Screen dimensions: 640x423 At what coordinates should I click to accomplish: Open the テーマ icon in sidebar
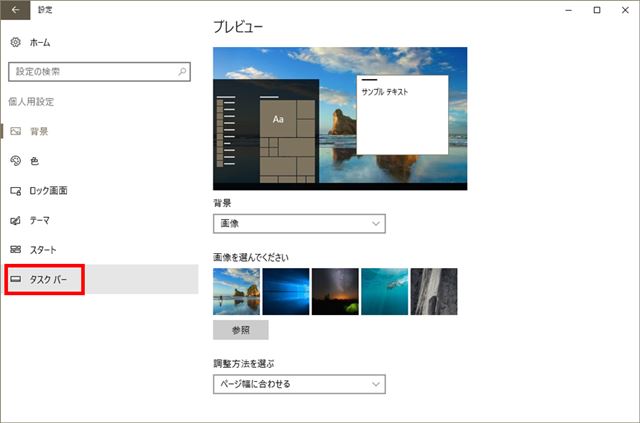[16, 220]
